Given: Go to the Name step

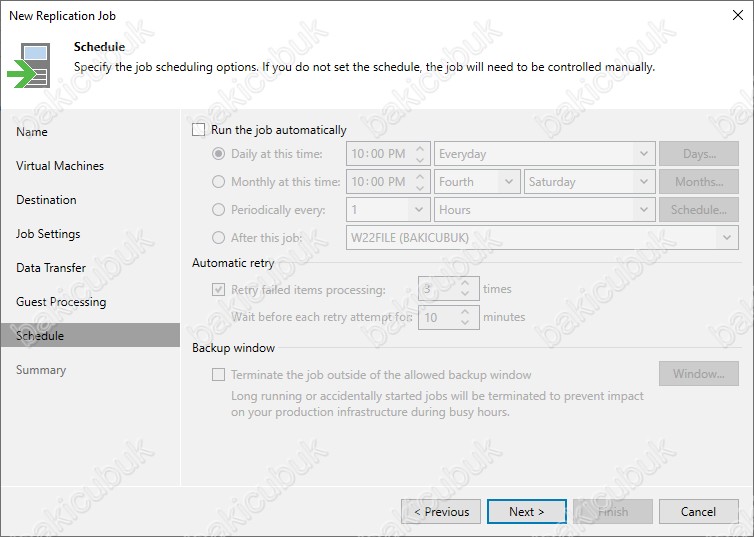Looking at the screenshot, I should click(32, 132).
